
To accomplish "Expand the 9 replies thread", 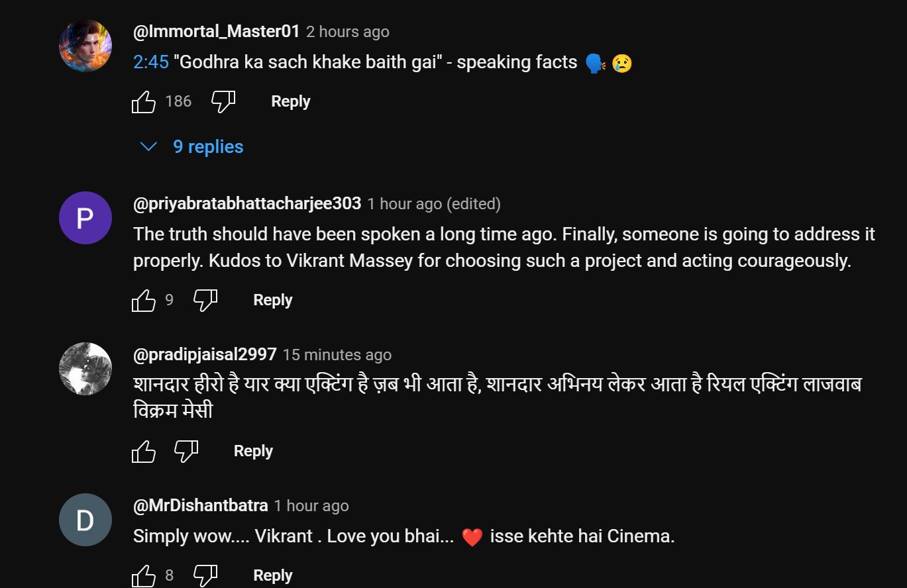I will pos(208,147).
